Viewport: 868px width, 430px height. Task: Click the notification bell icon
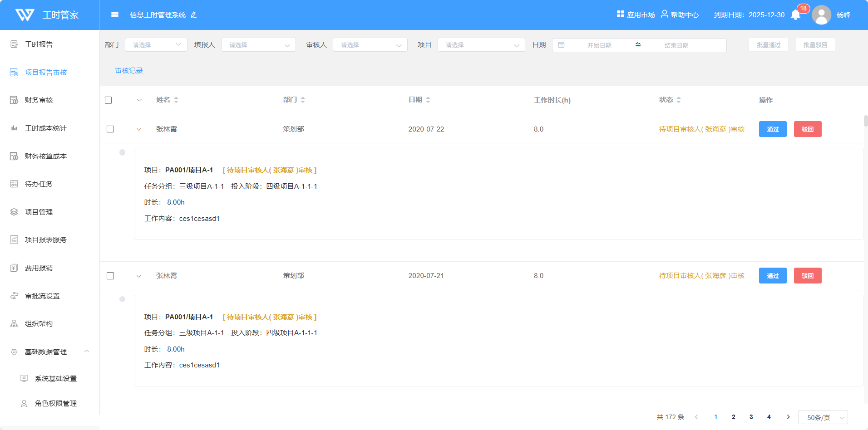coord(795,15)
